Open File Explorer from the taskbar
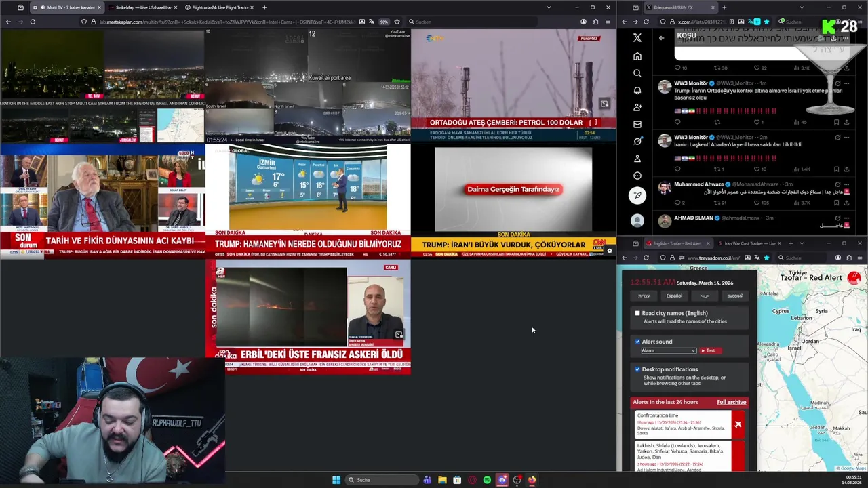 click(x=442, y=480)
